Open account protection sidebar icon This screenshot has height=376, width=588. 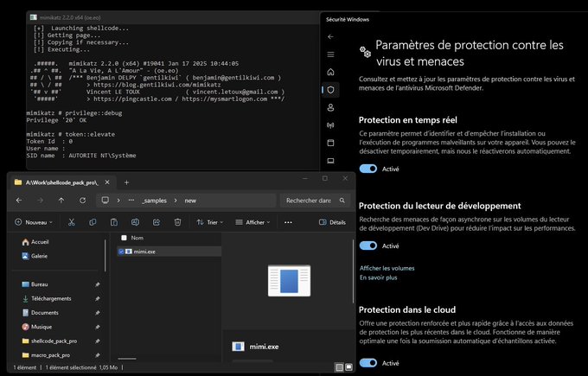(330, 107)
